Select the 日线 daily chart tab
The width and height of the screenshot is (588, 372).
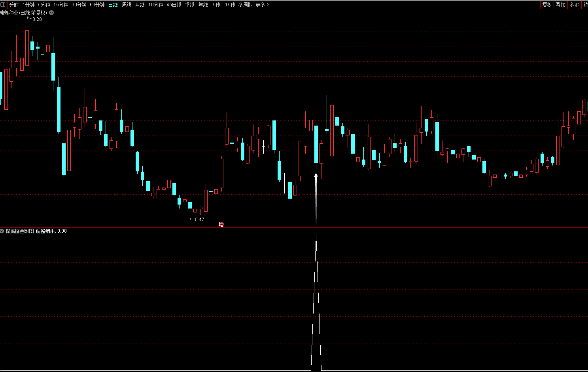tap(113, 5)
